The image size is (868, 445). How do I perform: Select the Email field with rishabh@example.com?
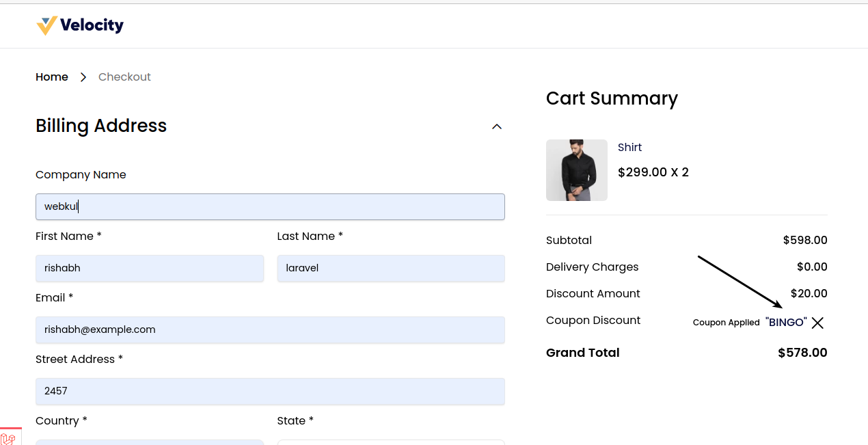pos(270,329)
